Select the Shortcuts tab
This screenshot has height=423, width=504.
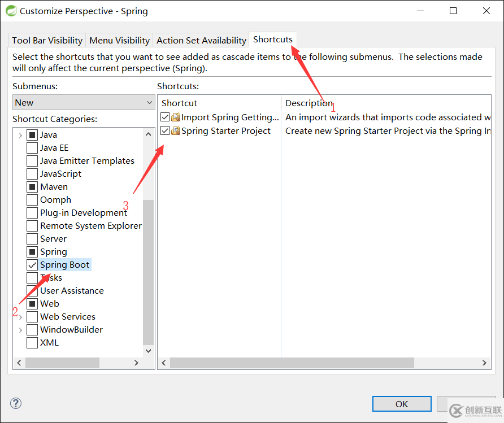click(273, 40)
